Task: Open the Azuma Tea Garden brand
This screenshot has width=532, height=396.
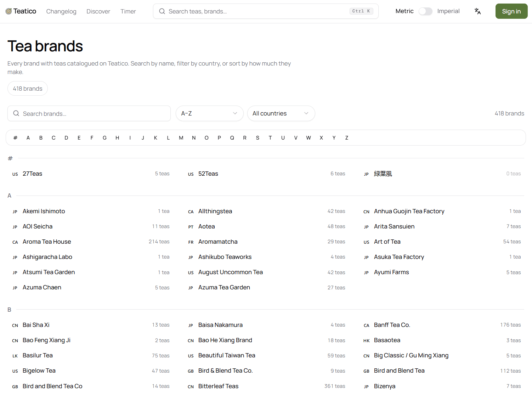Action: click(x=266, y=288)
